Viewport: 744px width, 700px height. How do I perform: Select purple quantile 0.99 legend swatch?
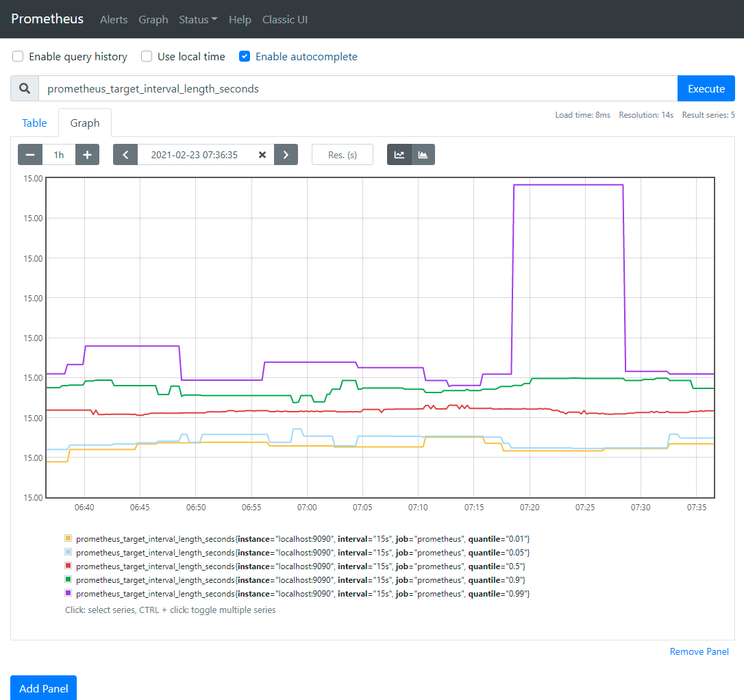coord(68,593)
